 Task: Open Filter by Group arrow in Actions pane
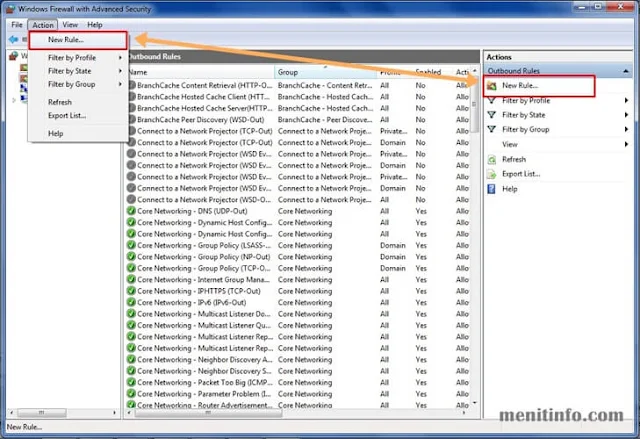[626, 129]
